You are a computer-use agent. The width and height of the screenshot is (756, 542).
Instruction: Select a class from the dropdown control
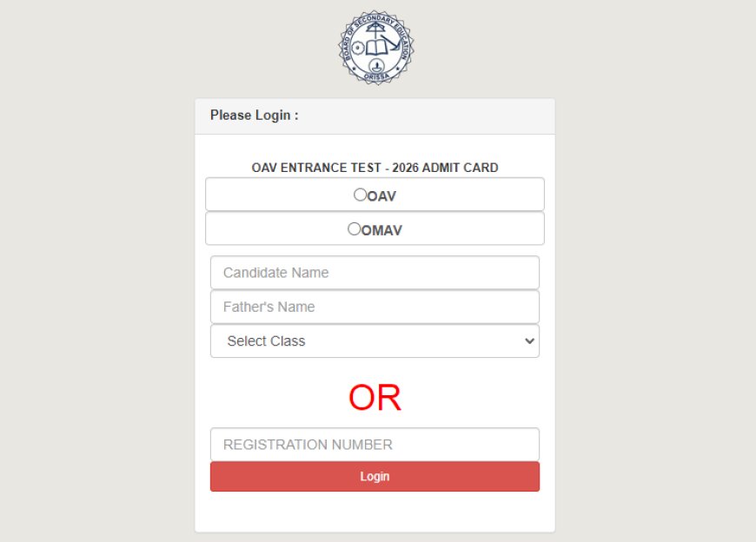pos(375,340)
